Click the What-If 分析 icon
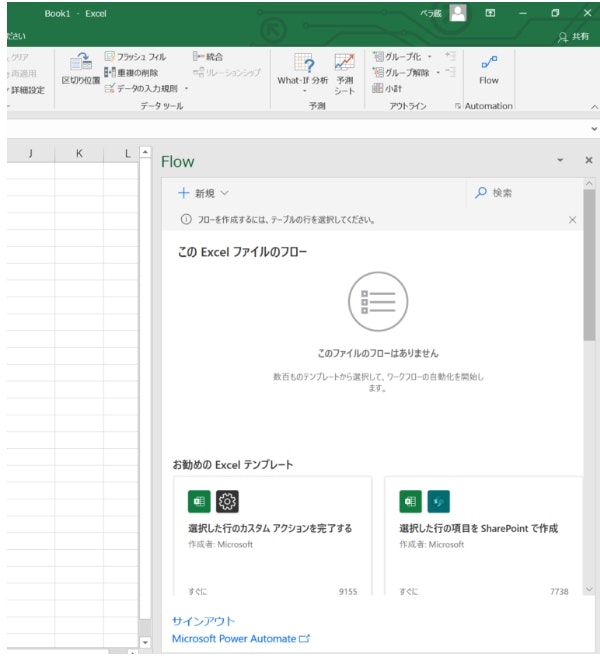Screen dimensions: 600x666 tap(304, 64)
